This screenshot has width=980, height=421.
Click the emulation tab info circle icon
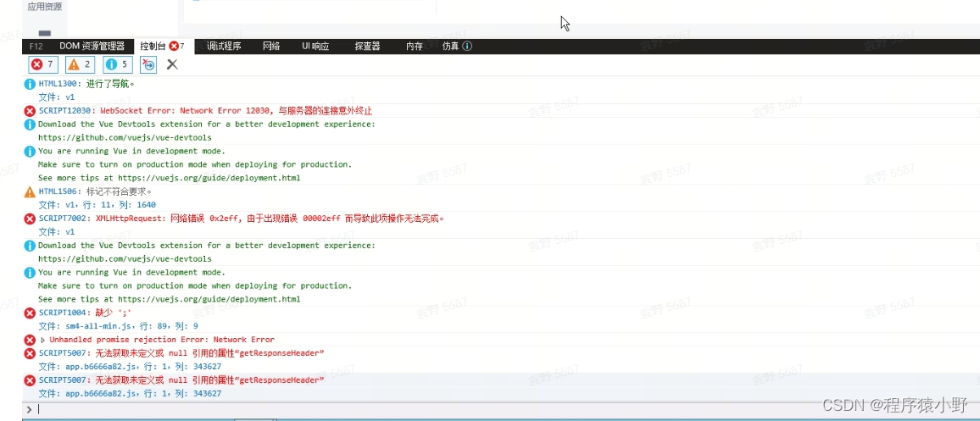tap(467, 47)
